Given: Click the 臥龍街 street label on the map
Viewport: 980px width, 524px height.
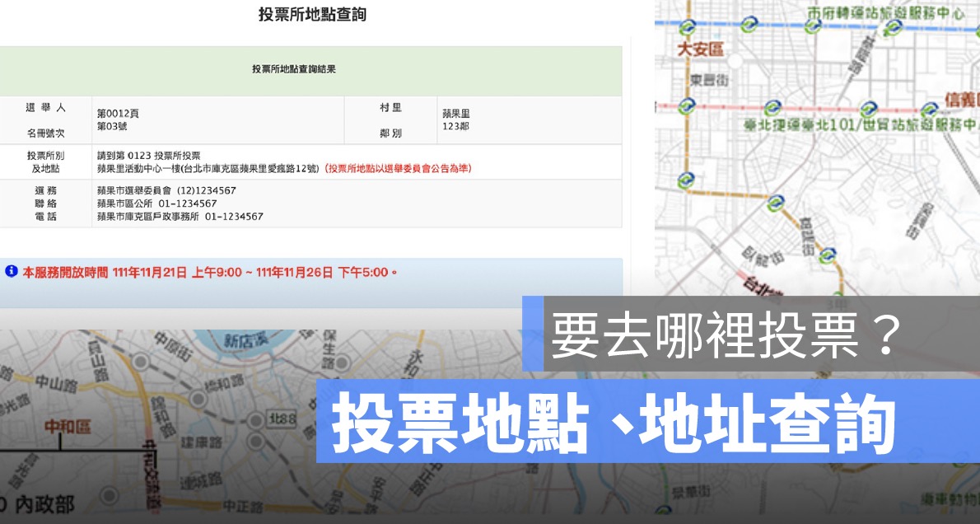Looking at the screenshot, I should tap(763, 255).
